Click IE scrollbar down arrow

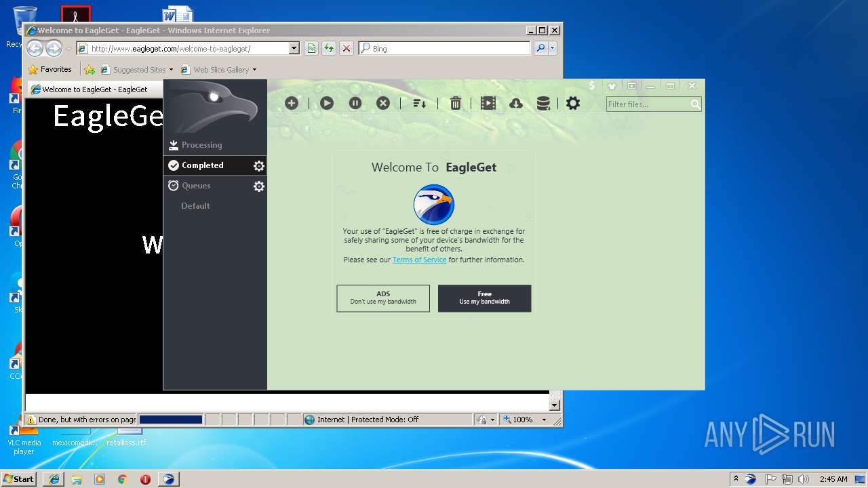(x=554, y=405)
